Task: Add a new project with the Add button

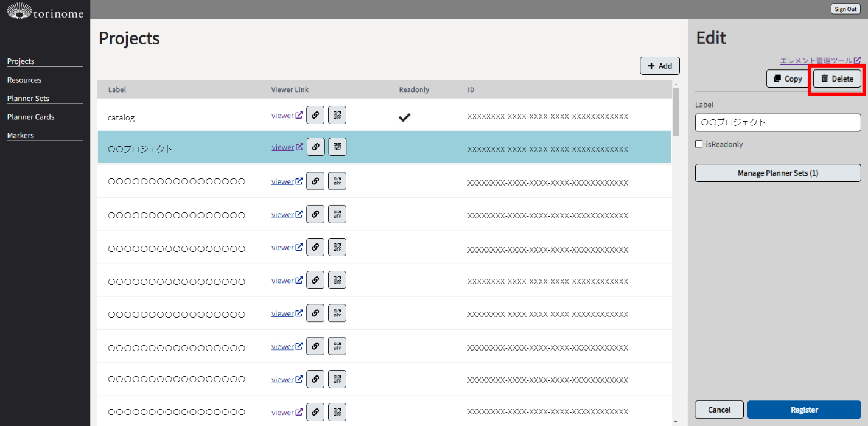Action: pyautogui.click(x=659, y=66)
